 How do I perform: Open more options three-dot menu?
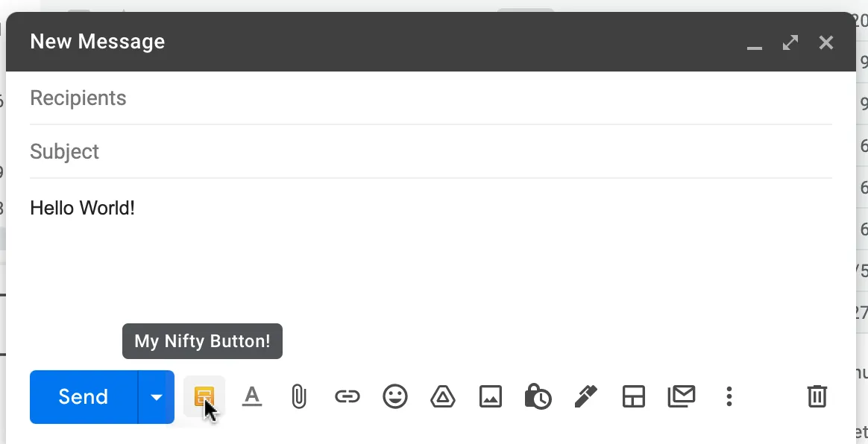pos(729,396)
